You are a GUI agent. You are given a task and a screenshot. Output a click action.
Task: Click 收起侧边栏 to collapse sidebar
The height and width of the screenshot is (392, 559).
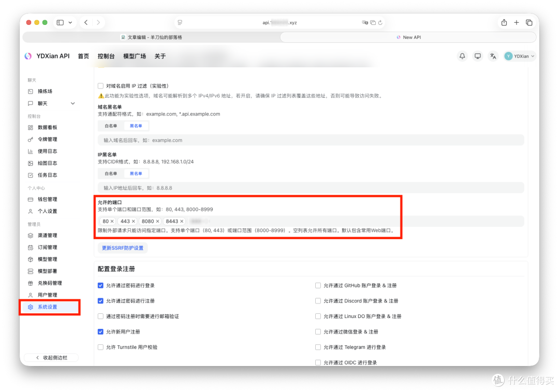click(51, 358)
